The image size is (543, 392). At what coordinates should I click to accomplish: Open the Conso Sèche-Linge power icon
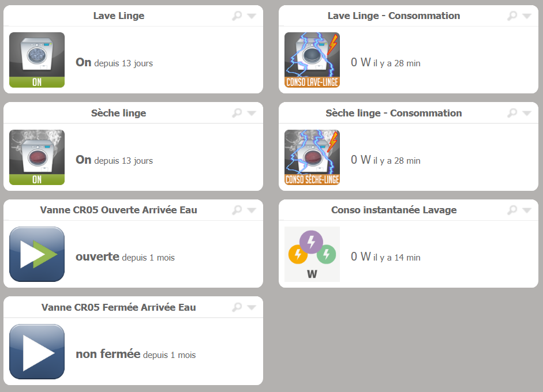312,157
